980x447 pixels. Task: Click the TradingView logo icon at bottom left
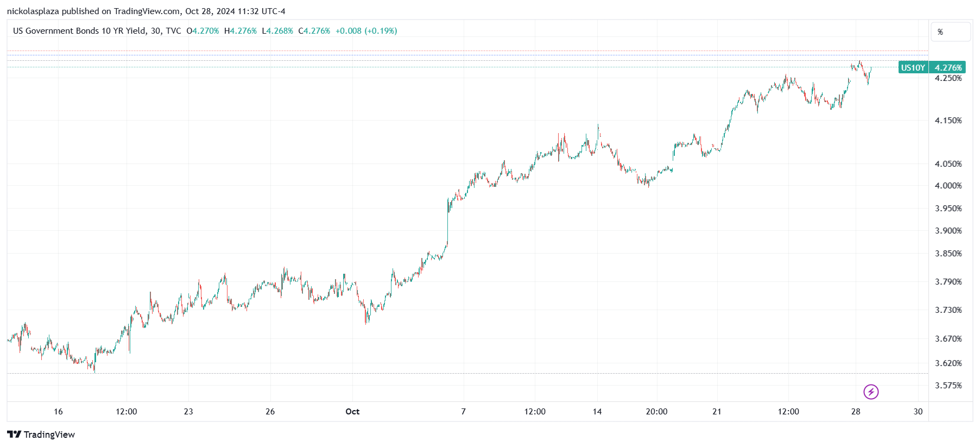[14, 435]
